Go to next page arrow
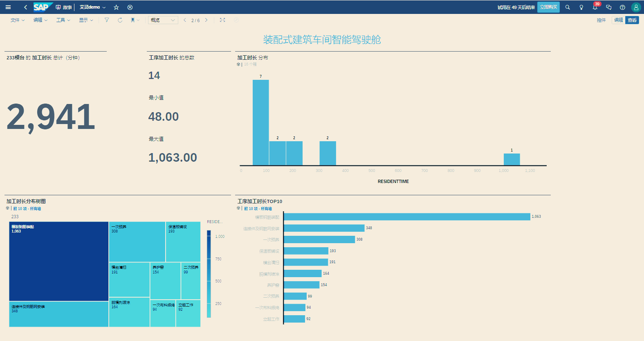This screenshot has height=341, width=644. [x=206, y=20]
